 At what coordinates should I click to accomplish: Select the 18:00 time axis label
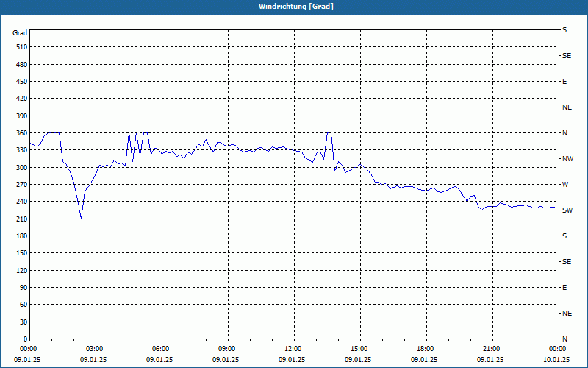(x=426, y=349)
